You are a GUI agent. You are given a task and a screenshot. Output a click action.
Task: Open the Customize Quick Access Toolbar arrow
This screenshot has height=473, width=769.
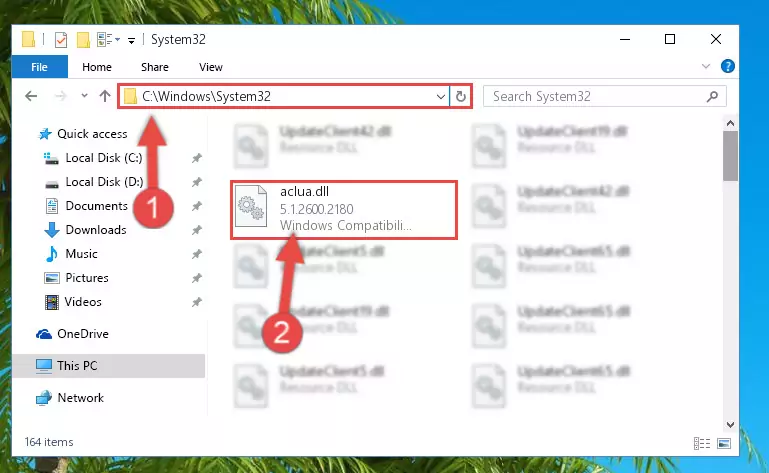[131, 41]
